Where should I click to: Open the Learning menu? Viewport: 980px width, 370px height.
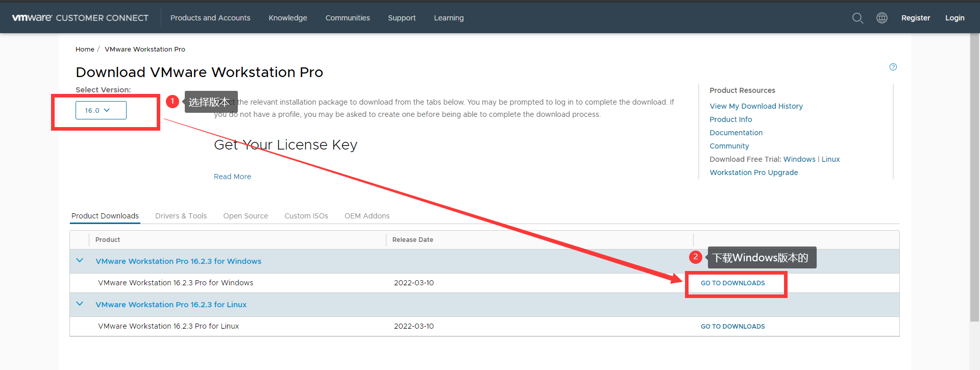click(449, 18)
